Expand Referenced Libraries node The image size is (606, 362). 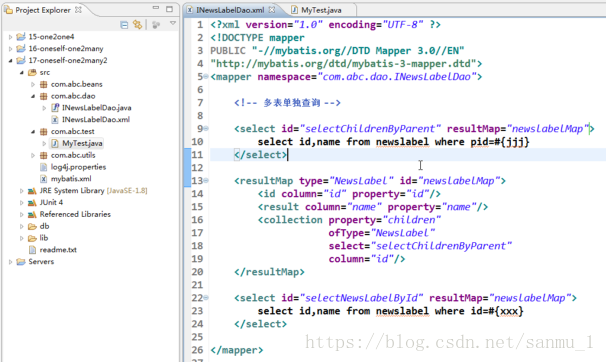[22, 214]
